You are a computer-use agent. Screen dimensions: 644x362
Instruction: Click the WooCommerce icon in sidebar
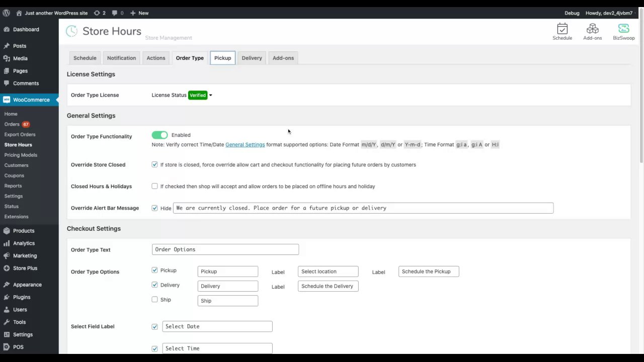[x=7, y=100]
